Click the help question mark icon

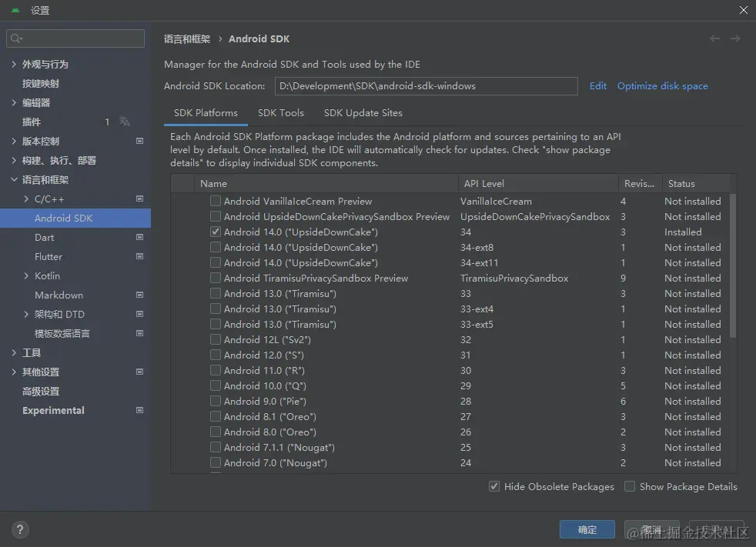[21, 529]
